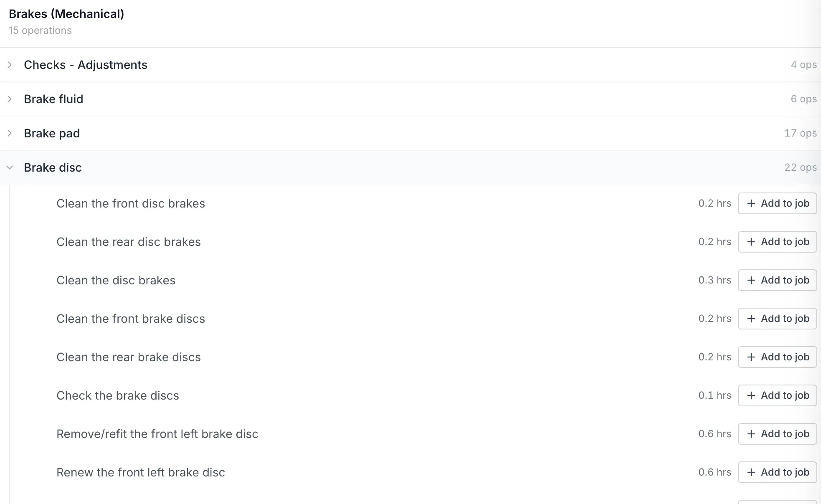Click the '4 ops' count on Checks - Adjustments

point(804,65)
